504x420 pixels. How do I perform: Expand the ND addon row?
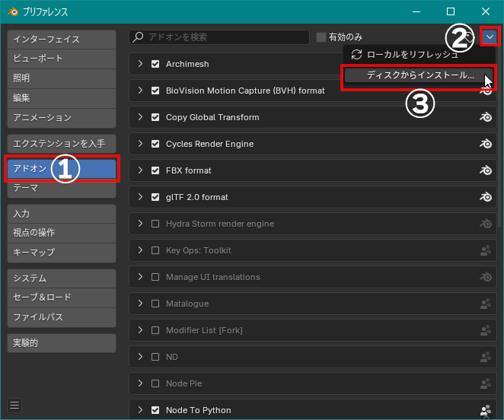(140, 357)
